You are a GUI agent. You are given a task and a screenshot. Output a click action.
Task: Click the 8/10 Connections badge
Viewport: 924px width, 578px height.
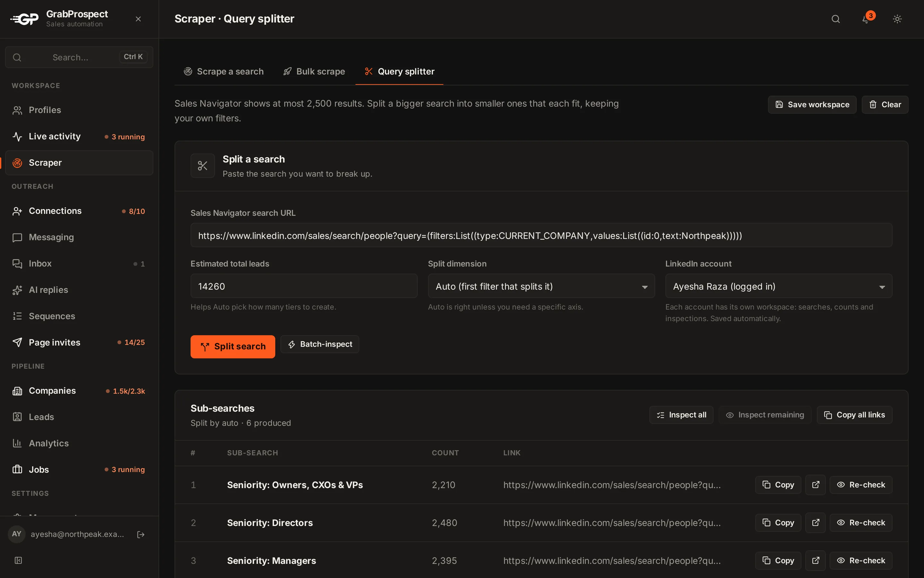click(134, 211)
